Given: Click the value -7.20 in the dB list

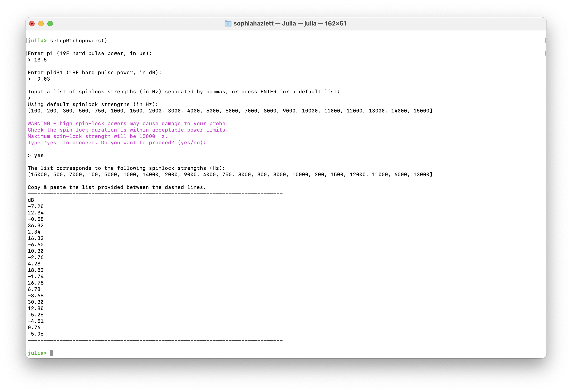Looking at the screenshot, I should 36,206.
